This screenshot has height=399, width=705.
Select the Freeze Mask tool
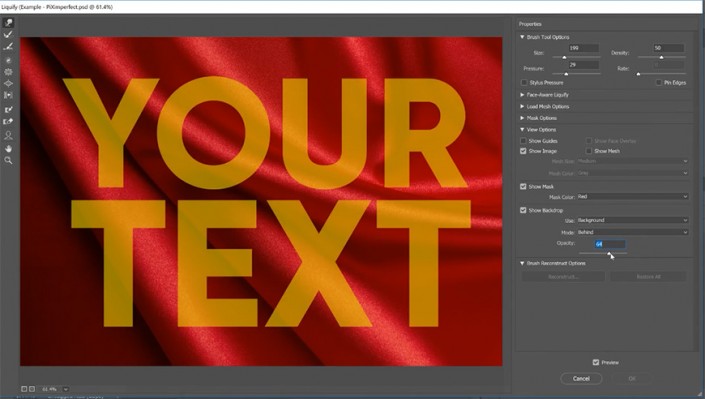[x=8, y=109]
